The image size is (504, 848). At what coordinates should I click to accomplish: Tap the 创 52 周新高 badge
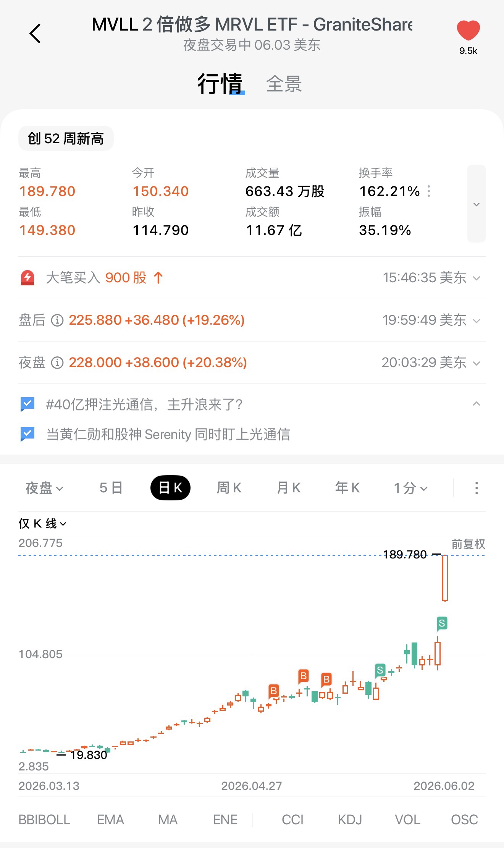66,138
